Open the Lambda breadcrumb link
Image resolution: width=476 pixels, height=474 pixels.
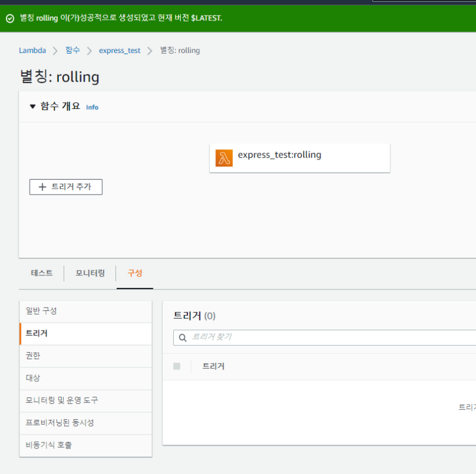(33, 51)
